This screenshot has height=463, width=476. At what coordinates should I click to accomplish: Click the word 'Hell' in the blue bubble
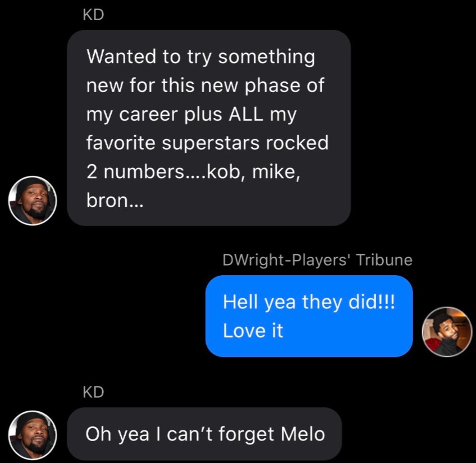(x=240, y=302)
